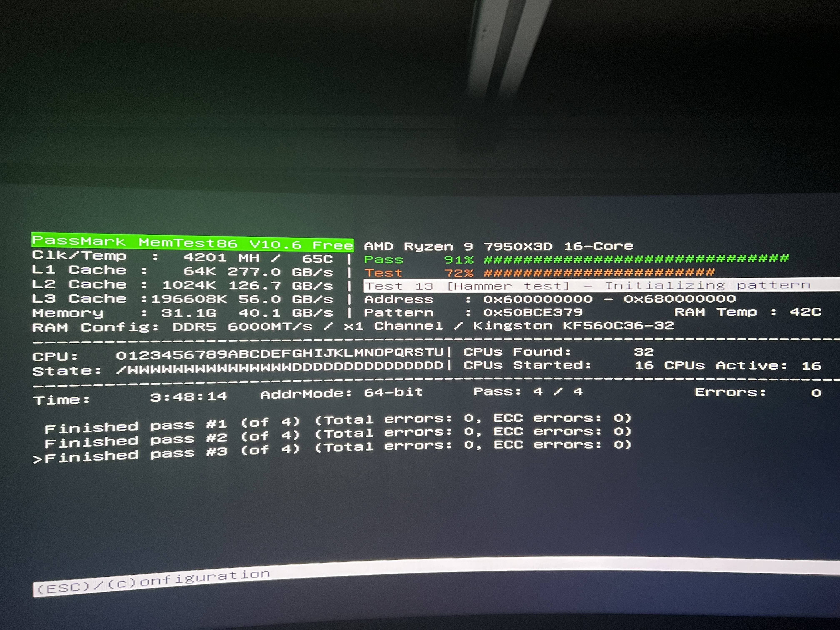Click the Pass 4 / 4 counter
Image resolution: width=840 pixels, height=630 pixels.
point(528,391)
